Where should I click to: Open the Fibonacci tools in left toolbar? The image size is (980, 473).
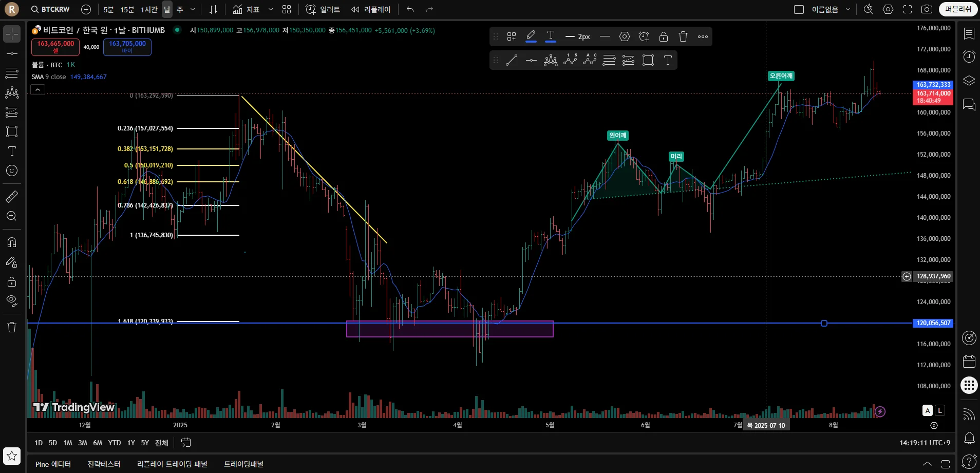point(12,72)
